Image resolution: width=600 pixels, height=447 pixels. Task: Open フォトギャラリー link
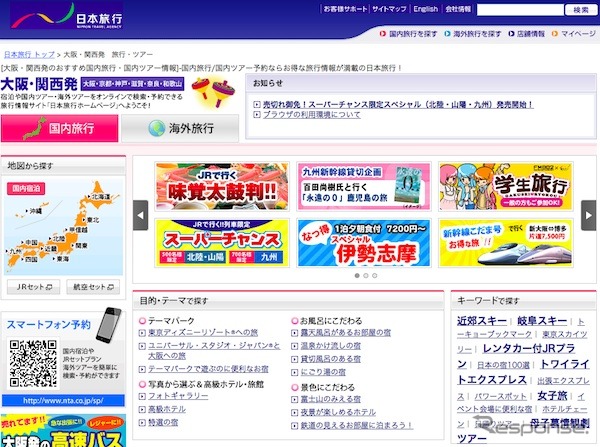pos(178,396)
